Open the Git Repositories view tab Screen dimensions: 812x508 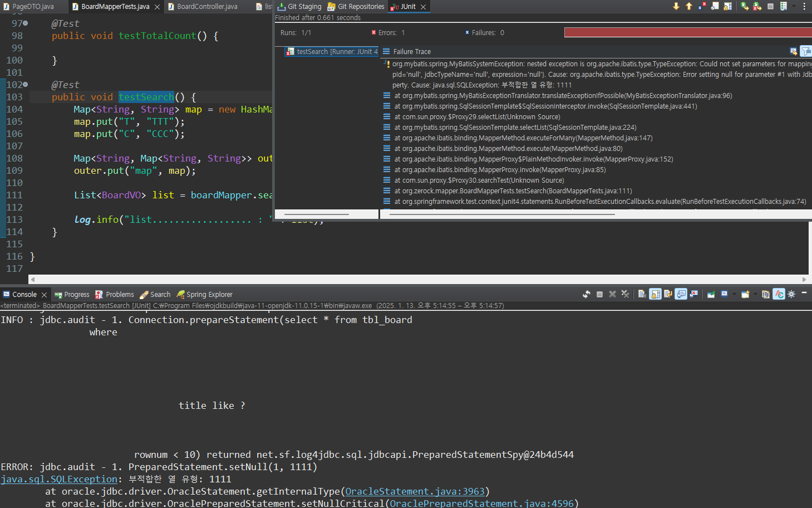356,7
